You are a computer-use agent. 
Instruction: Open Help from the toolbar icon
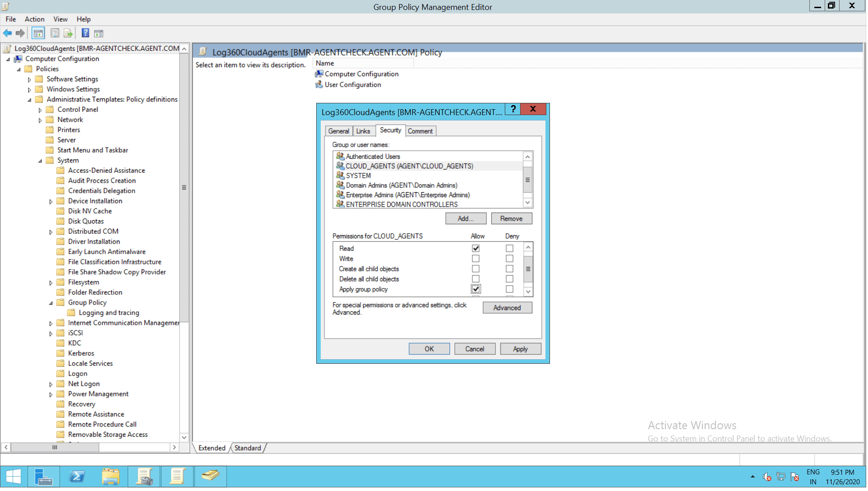(x=85, y=33)
